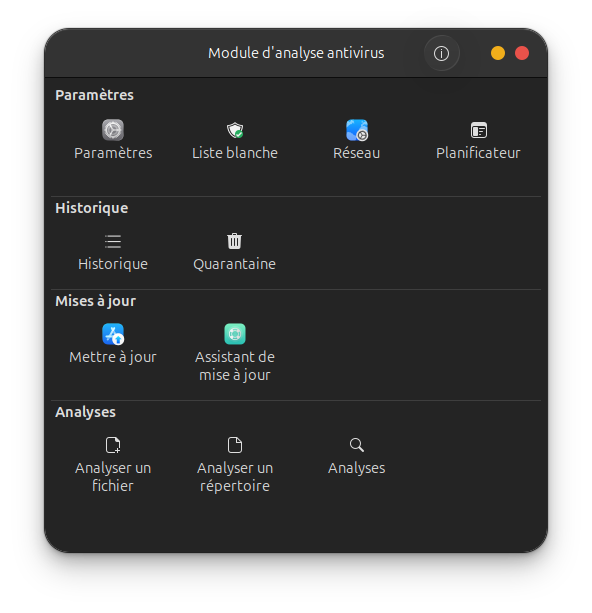Minimize window with the yellow button
592x613 pixels.
(498, 53)
